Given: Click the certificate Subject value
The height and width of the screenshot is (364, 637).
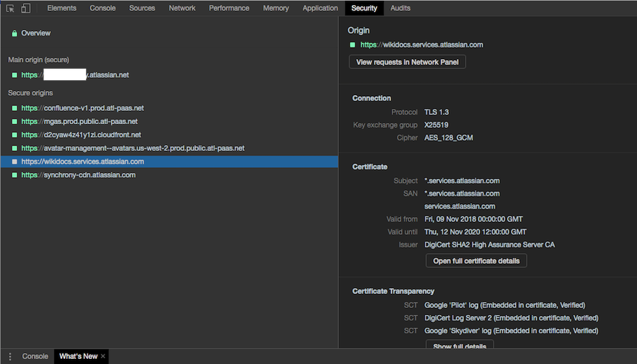Looking at the screenshot, I should [462, 181].
